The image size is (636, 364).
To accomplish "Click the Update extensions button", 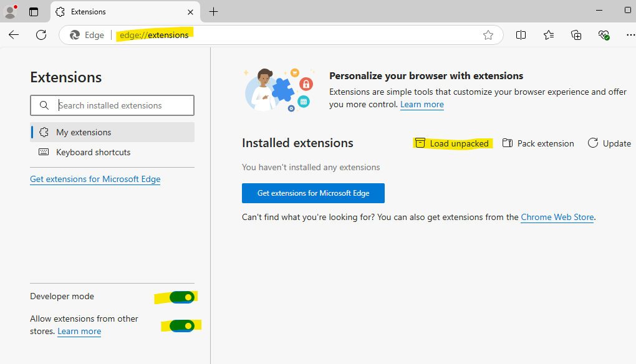I will pyautogui.click(x=609, y=143).
